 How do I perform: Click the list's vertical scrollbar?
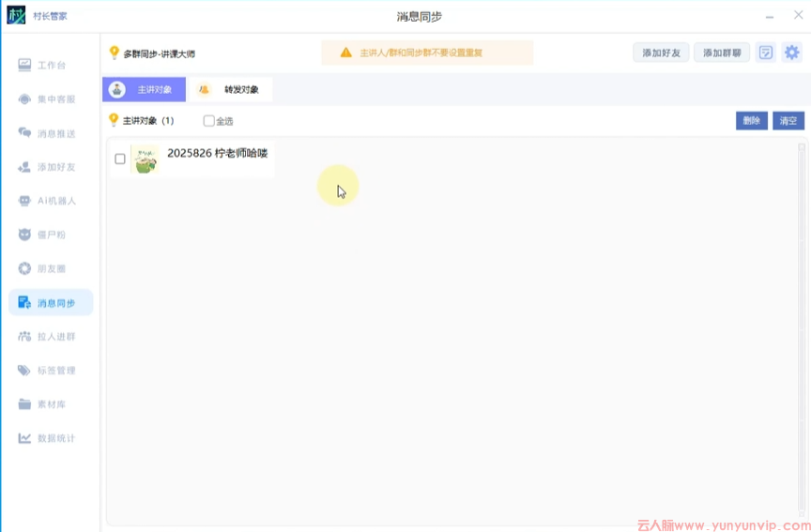[802, 331]
